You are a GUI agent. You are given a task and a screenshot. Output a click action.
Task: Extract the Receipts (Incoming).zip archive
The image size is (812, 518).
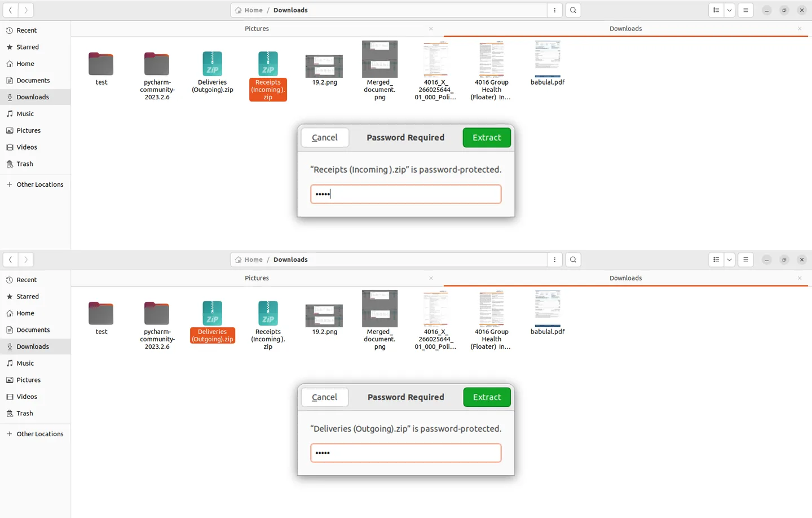tap(487, 138)
